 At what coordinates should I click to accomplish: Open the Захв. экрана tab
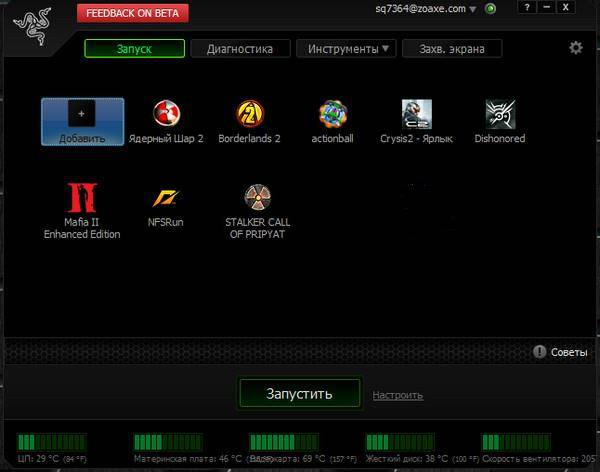pos(452,48)
